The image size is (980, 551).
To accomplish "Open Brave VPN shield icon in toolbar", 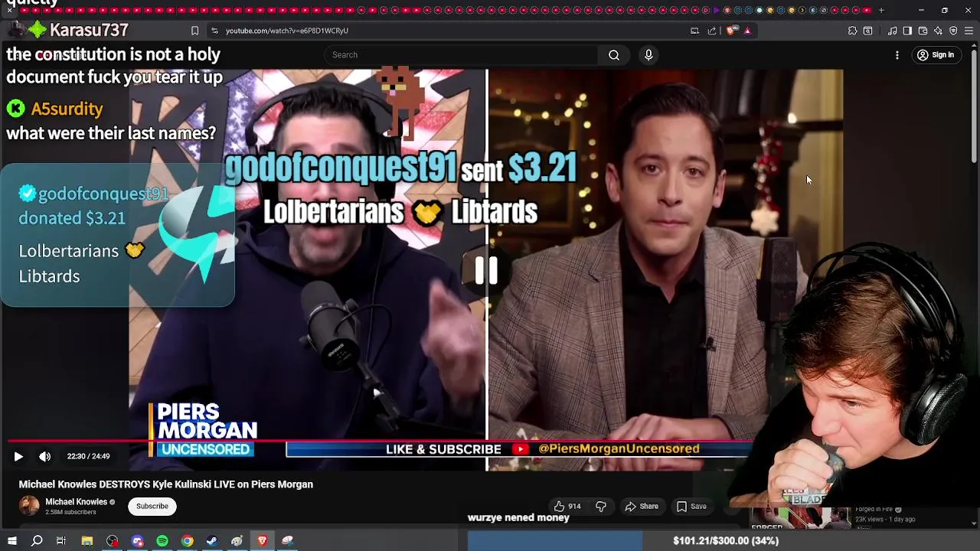I will [953, 31].
